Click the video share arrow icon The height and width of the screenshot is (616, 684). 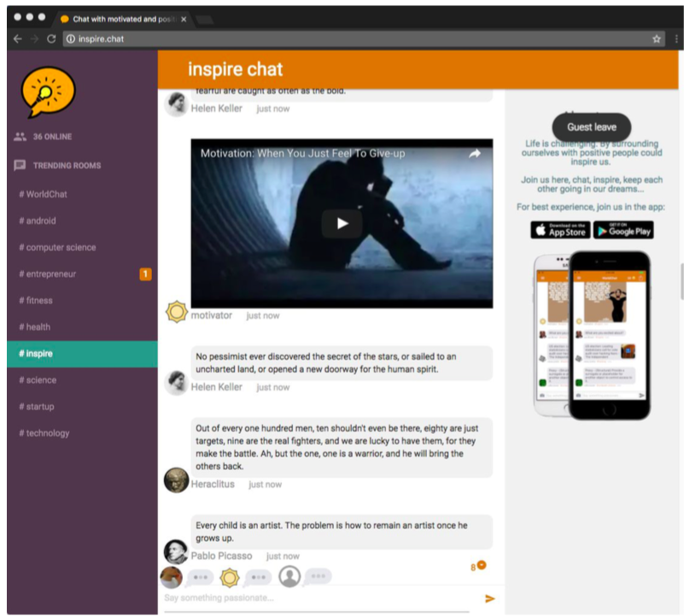pos(474,154)
